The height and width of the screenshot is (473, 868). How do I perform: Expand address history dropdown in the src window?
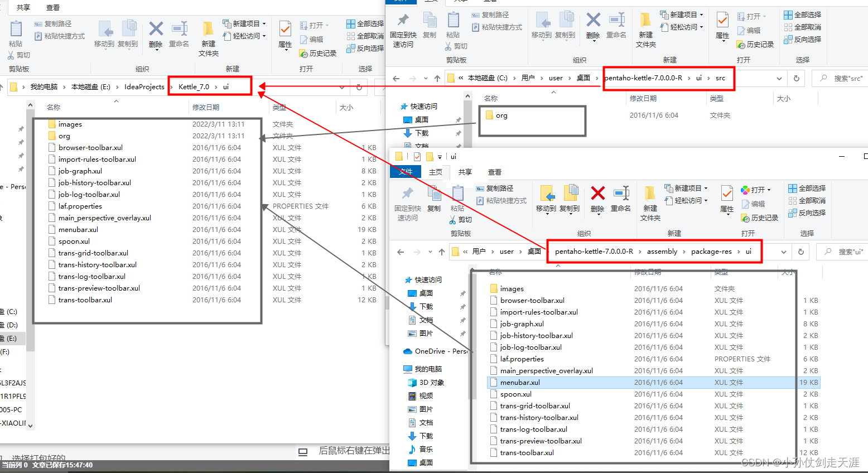tap(779, 79)
